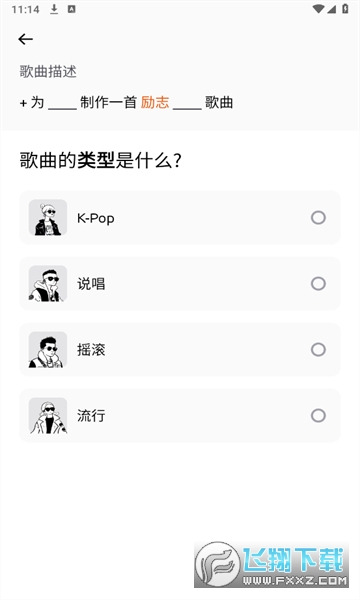Select the 摇滚 radio button

318,349
